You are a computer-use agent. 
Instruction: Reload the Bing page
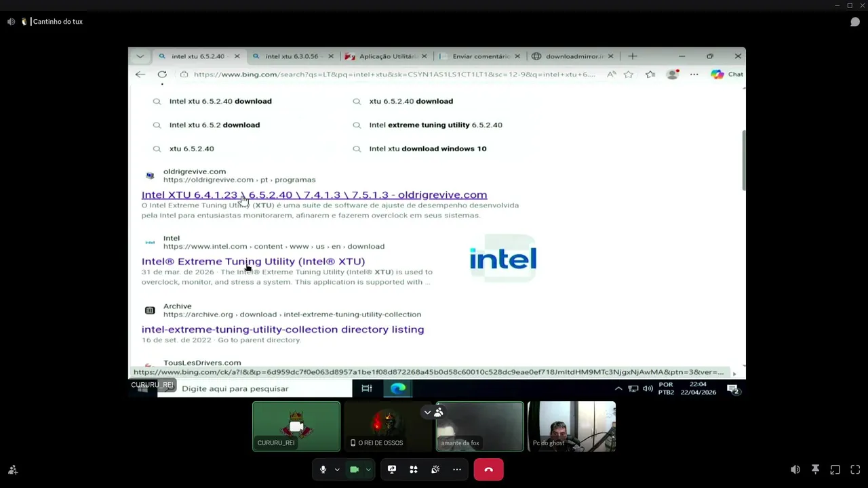coord(162,75)
